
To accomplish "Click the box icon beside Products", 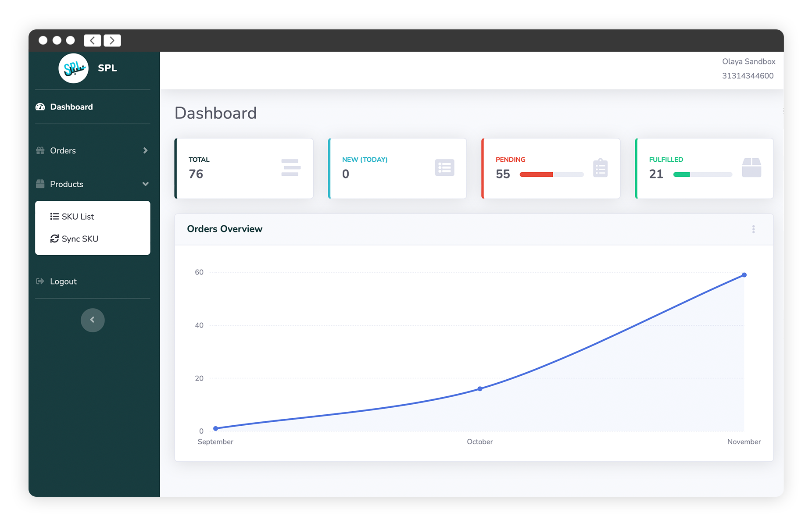I will click(40, 184).
